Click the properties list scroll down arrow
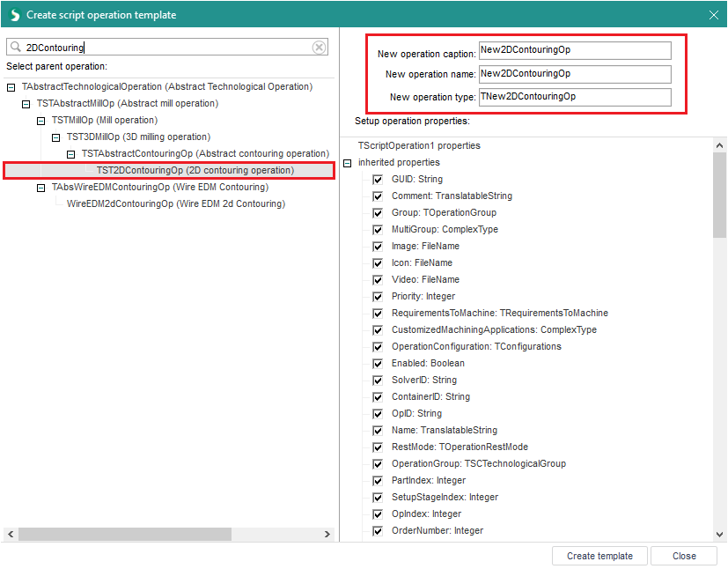 coord(719,533)
